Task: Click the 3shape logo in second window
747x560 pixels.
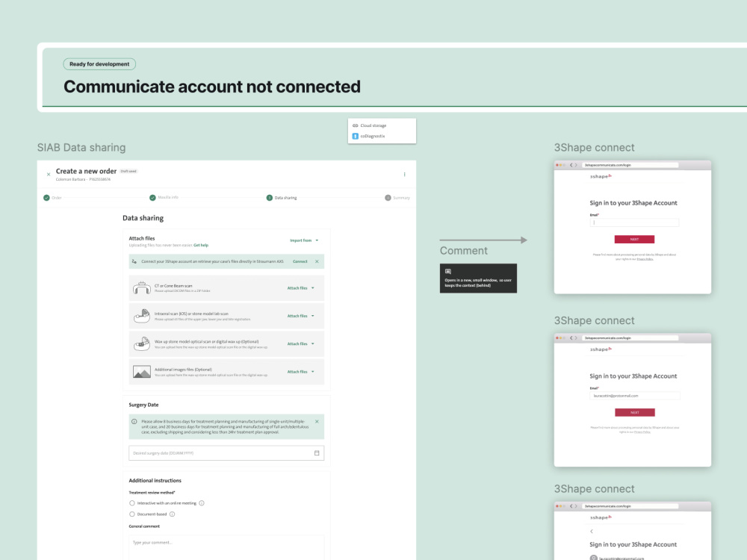Action: point(601,349)
